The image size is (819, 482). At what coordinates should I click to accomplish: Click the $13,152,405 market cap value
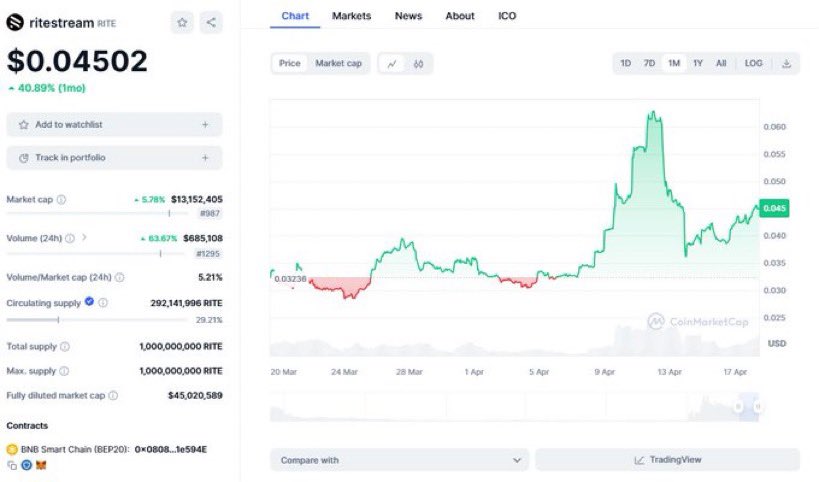(197, 199)
